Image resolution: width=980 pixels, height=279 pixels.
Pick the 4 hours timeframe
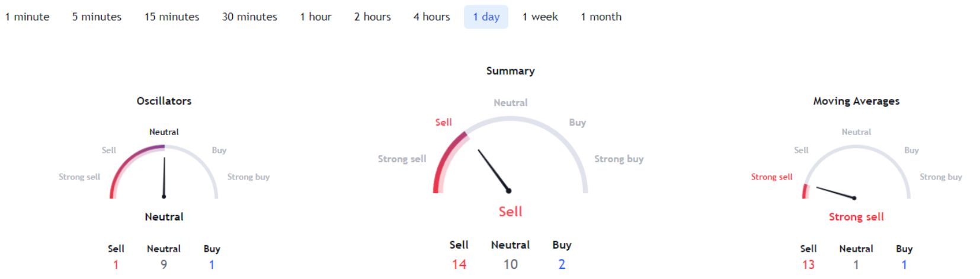point(431,17)
